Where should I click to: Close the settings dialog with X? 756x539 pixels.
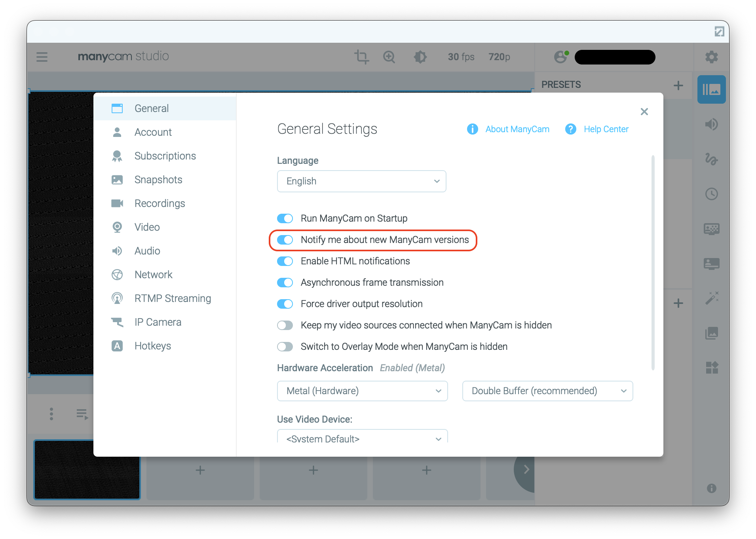click(x=644, y=112)
